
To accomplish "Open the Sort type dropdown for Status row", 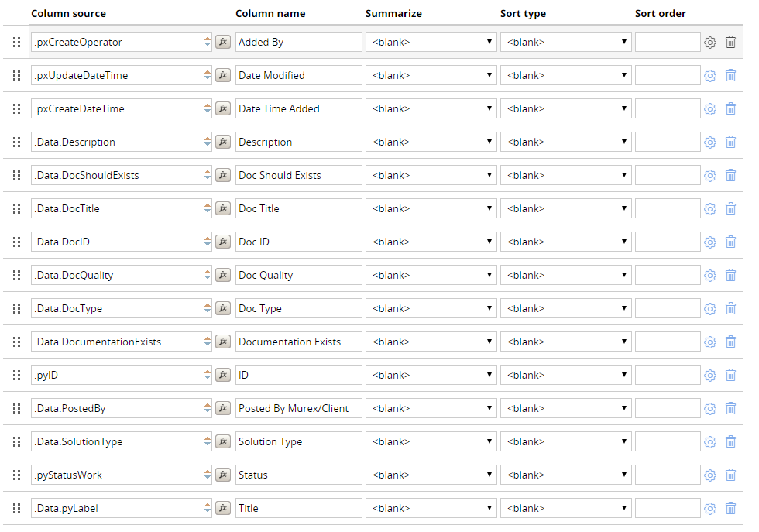I will [x=566, y=475].
